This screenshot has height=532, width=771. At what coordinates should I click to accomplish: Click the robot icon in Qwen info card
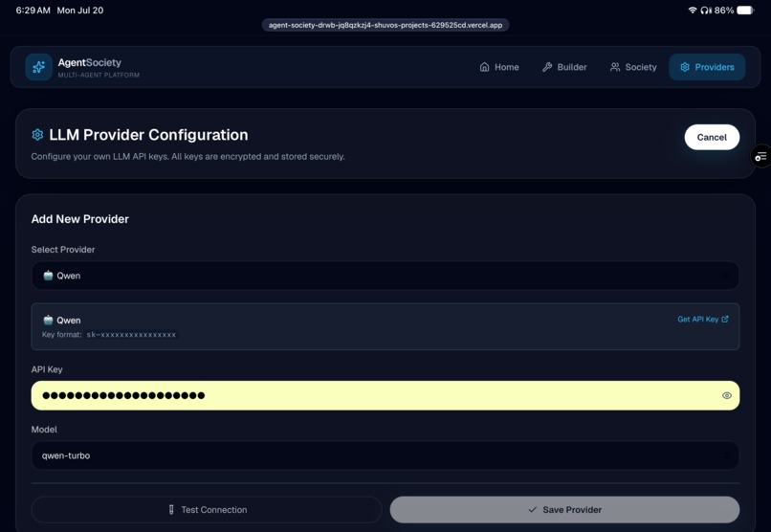point(48,321)
